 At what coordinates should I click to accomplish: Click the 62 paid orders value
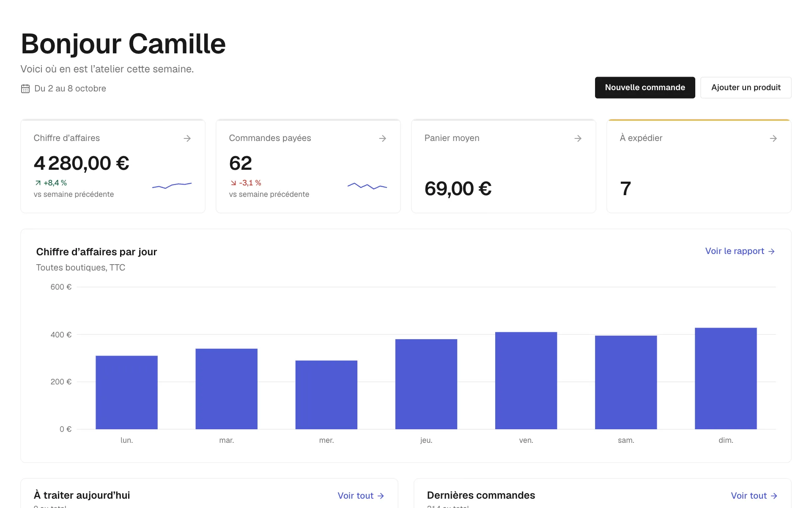[x=241, y=163]
